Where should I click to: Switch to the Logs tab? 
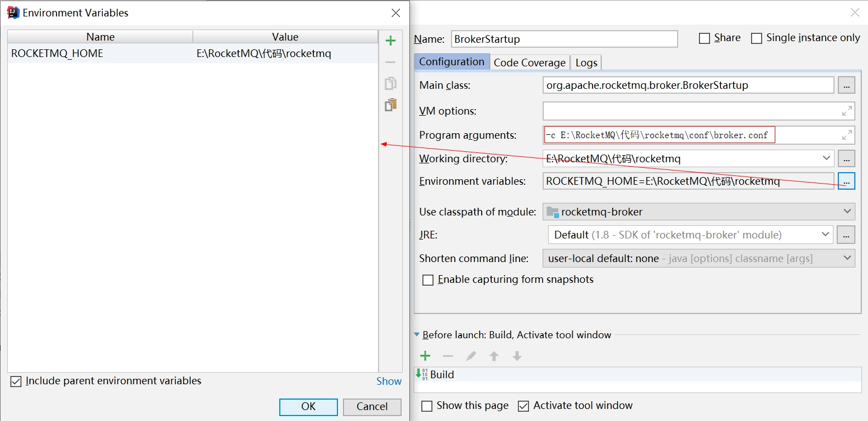587,62
